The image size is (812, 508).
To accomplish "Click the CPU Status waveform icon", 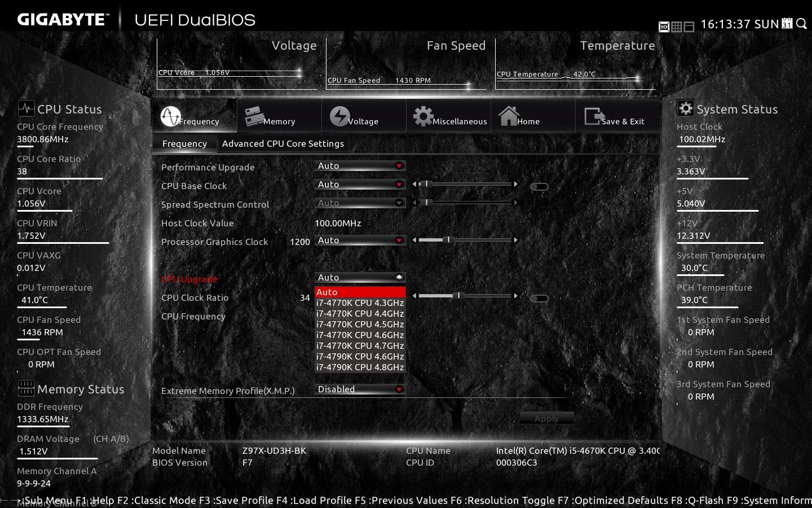I will (26, 108).
